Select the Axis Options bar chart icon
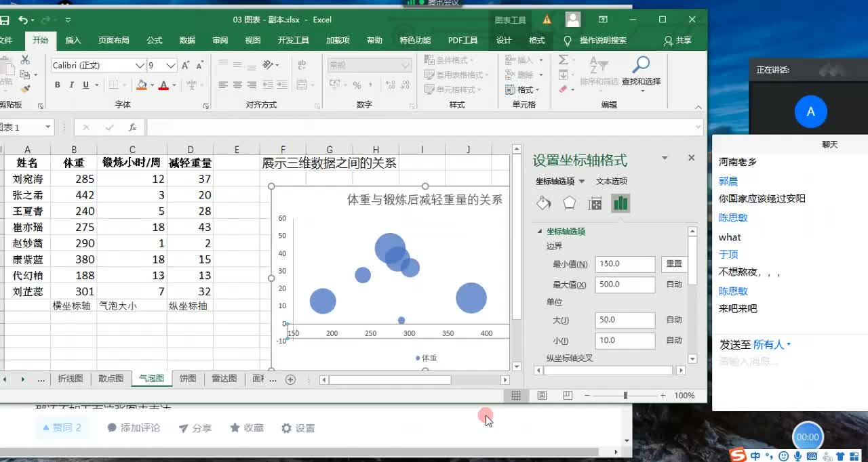The height and width of the screenshot is (462, 868). tap(620, 203)
